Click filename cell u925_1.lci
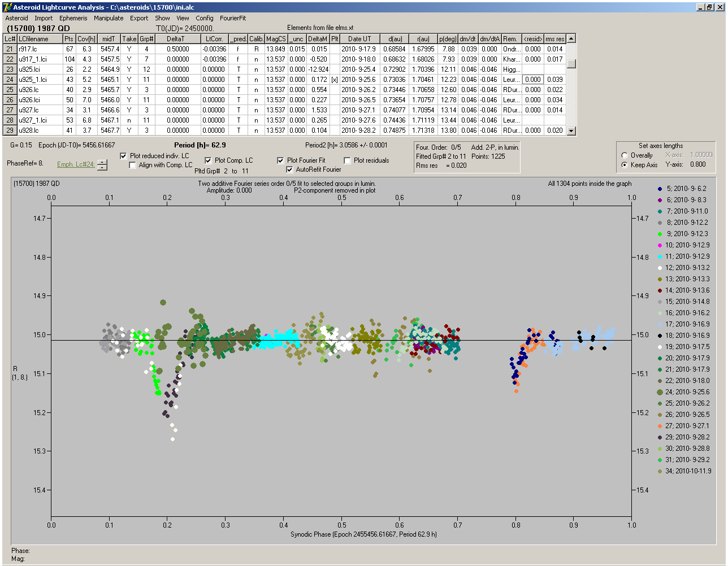This screenshot has height=566, width=728. (x=40, y=80)
